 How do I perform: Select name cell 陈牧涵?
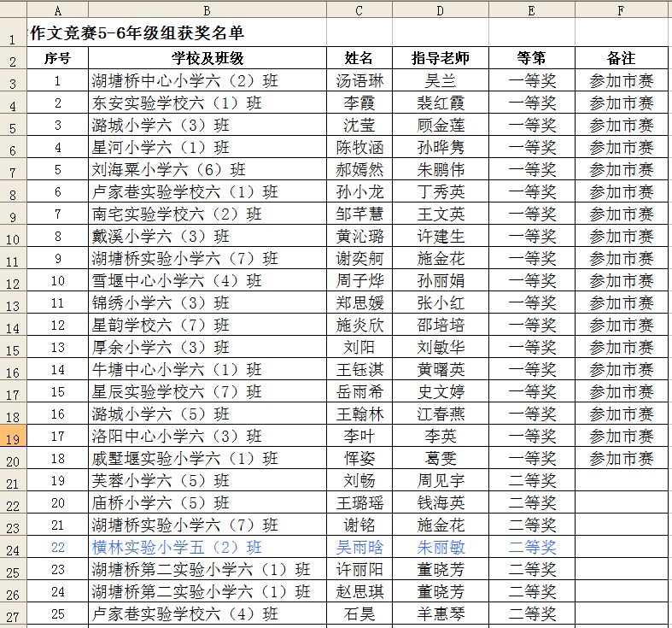[x=359, y=147]
